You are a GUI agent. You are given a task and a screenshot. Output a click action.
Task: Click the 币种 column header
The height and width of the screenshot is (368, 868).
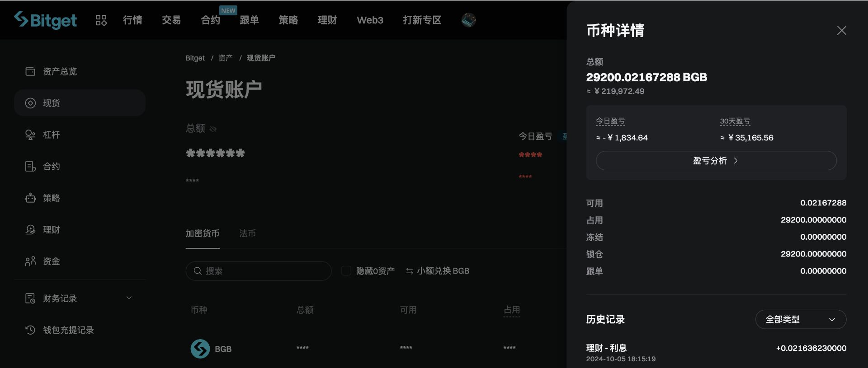tap(199, 310)
